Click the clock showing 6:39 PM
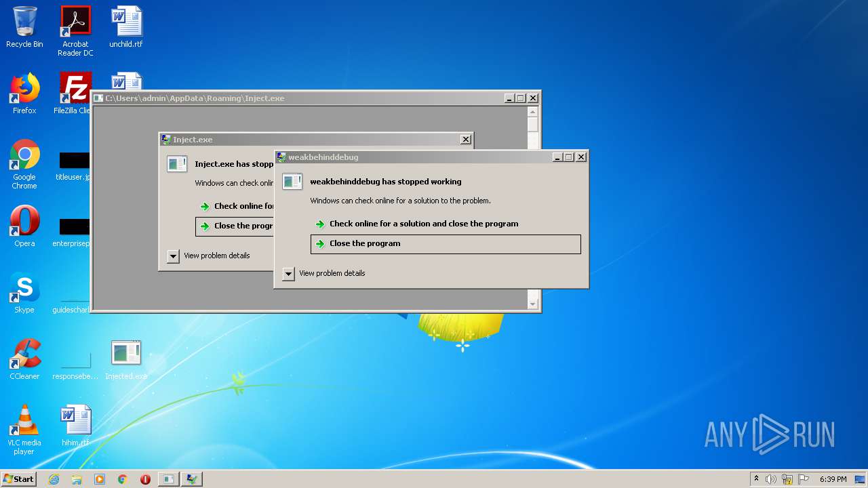The height and width of the screenshot is (488, 868). click(833, 479)
